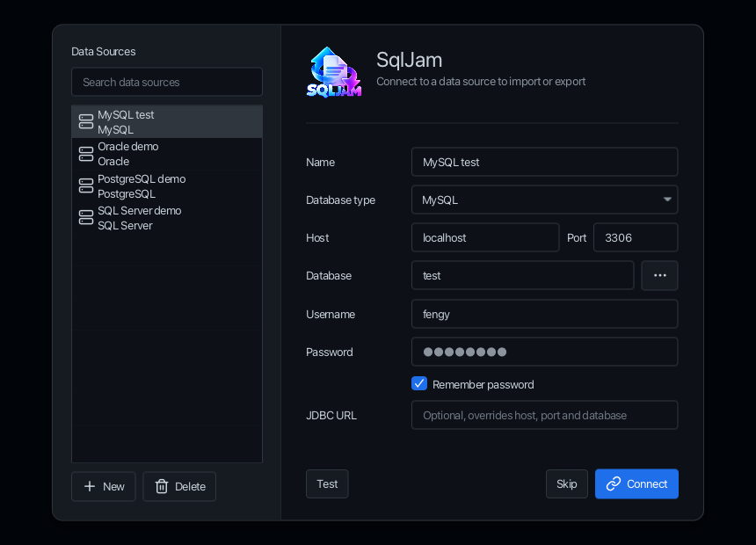
Task: Click the Port field showing 3306
Action: click(x=636, y=237)
